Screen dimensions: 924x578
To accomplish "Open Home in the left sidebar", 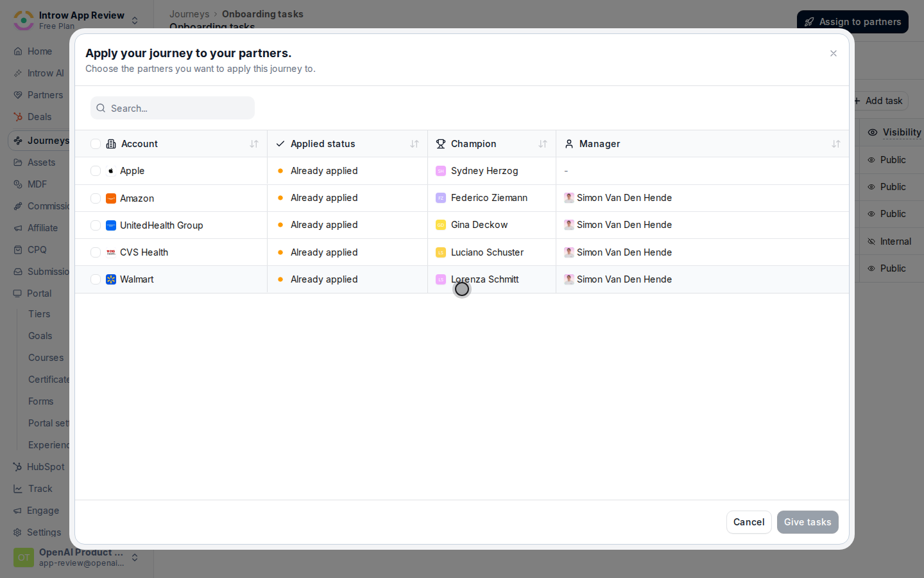I will click(40, 51).
